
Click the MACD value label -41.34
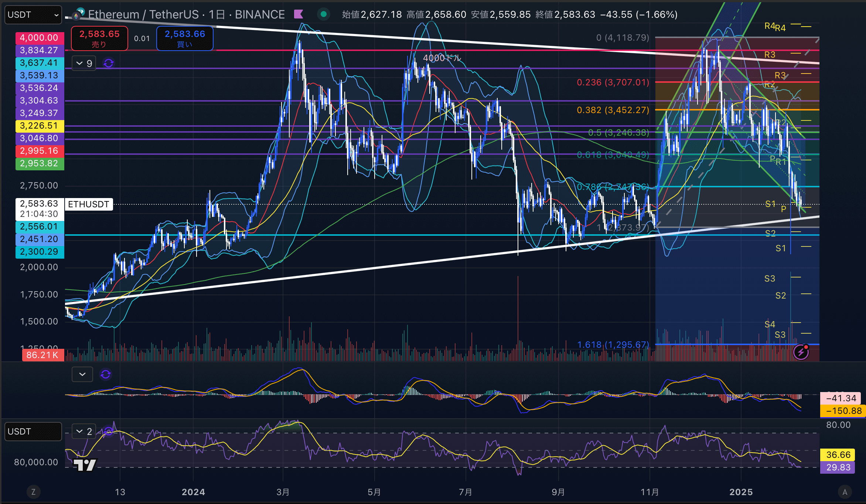tap(841, 398)
